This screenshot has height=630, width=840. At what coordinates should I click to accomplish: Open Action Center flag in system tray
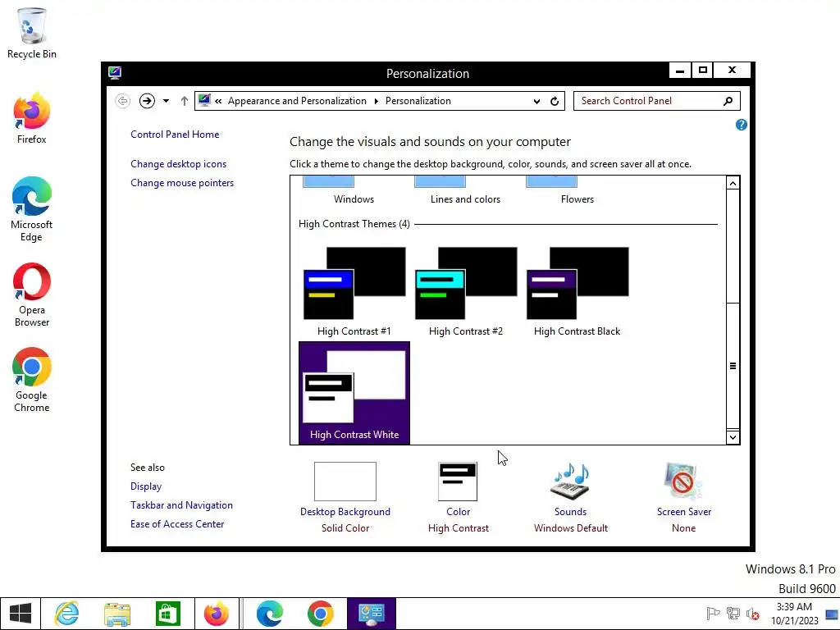(x=713, y=614)
